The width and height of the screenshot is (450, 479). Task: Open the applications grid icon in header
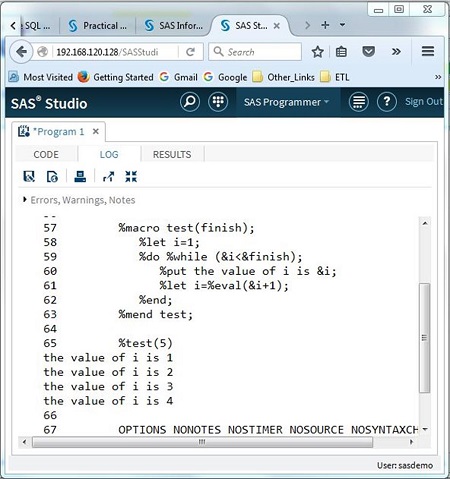click(x=218, y=102)
